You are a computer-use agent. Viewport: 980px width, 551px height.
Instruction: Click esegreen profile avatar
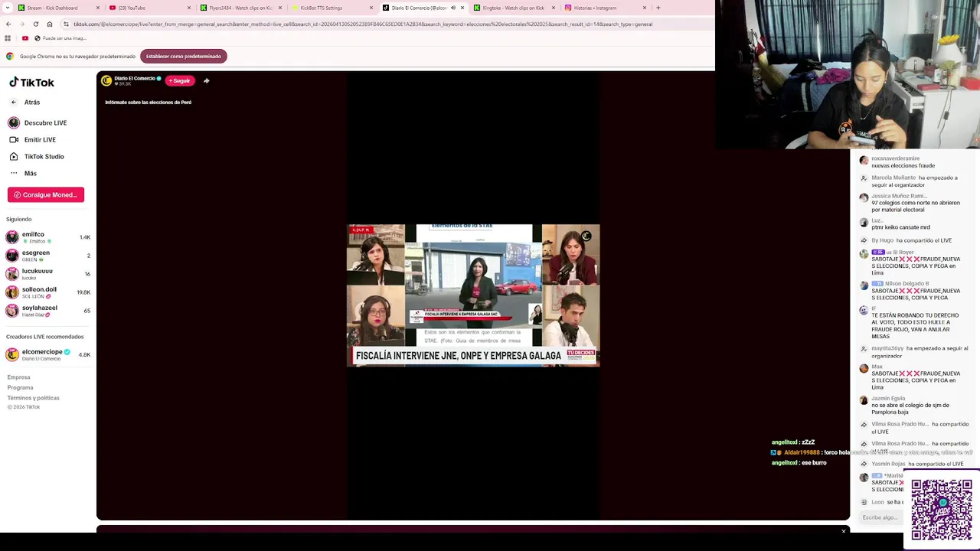click(12, 256)
